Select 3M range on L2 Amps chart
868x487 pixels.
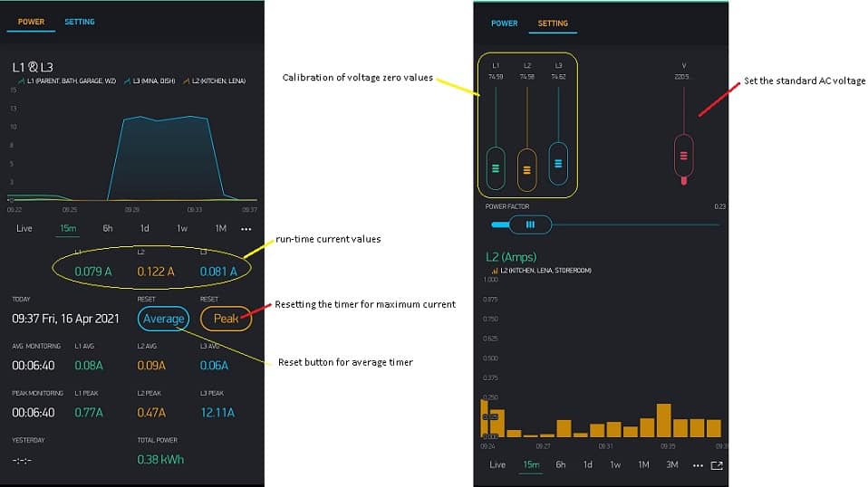pyautogui.click(x=671, y=464)
